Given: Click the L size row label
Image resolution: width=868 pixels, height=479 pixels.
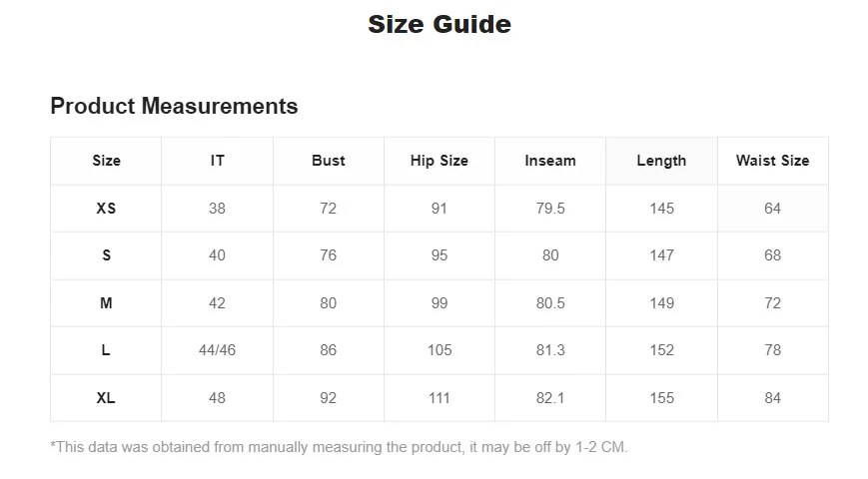Looking at the screenshot, I should click(x=106, y=350).
